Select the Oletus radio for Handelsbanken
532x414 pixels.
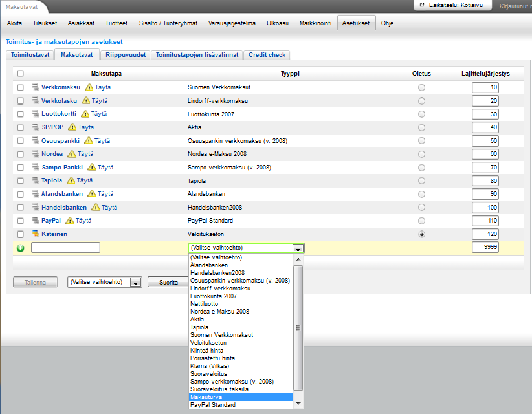coord(421,207)
